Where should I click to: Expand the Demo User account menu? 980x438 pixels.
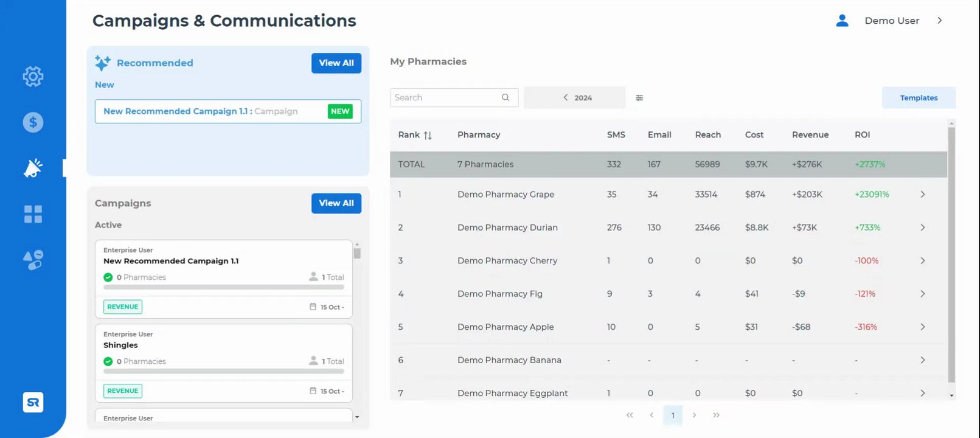(940, 21)
